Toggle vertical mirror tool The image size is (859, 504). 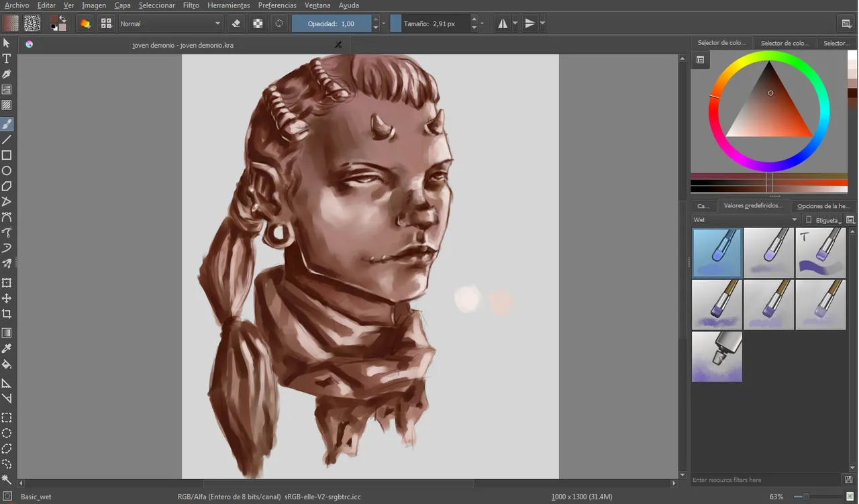530,23
